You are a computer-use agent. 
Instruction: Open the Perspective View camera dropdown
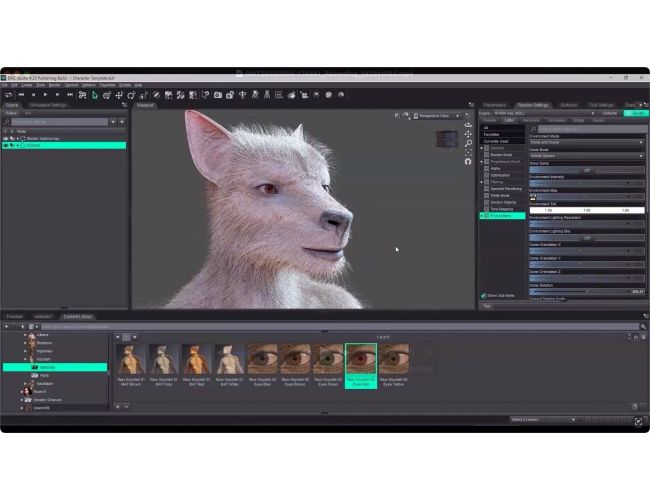(435, 115)
